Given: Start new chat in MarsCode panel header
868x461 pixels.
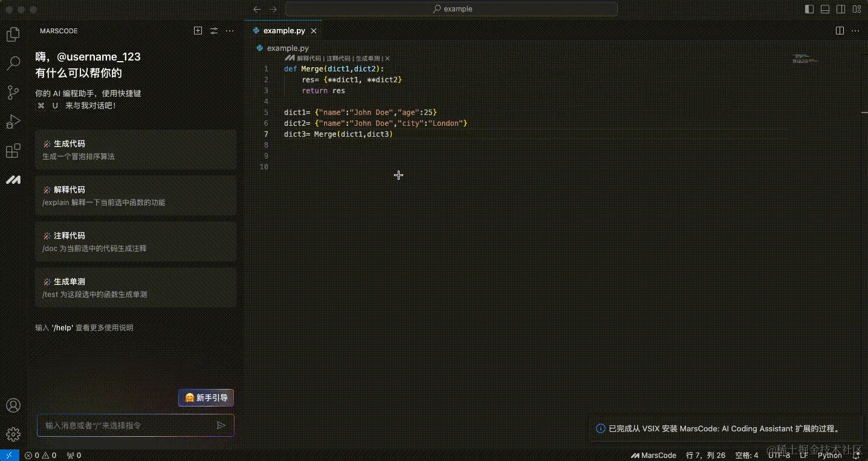Looking at the screenshot, I should 198,31.
